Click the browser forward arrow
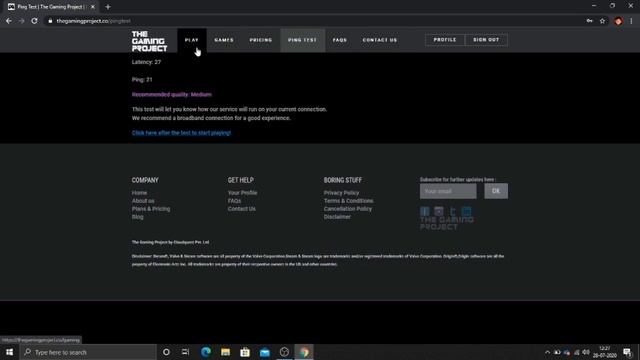640x360 pixels. pos(22,21)
